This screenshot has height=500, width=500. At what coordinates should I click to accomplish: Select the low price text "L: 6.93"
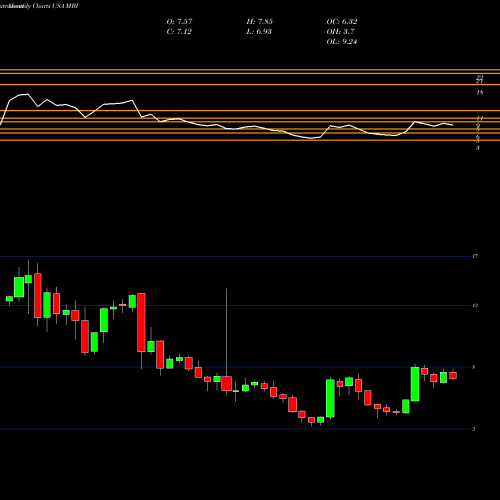259,31
